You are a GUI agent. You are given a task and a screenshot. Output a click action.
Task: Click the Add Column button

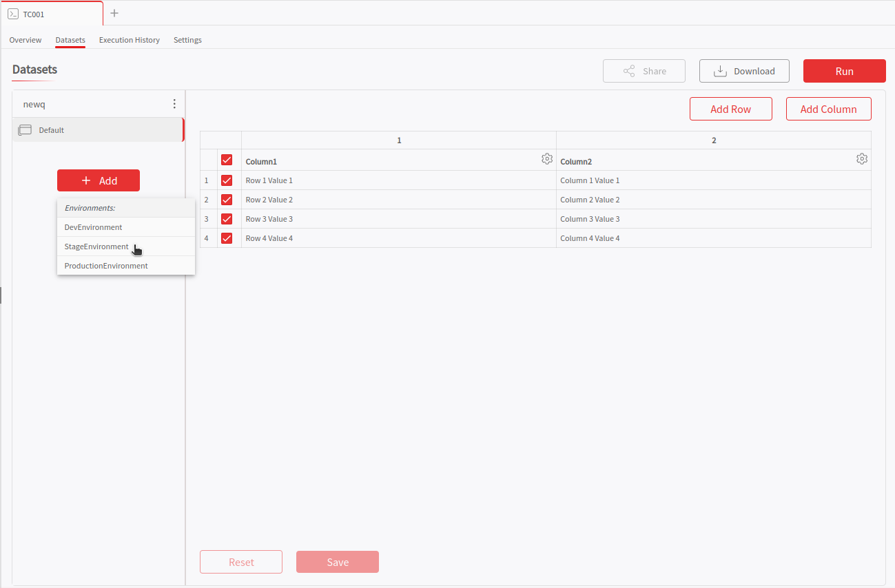click(829, 109)
